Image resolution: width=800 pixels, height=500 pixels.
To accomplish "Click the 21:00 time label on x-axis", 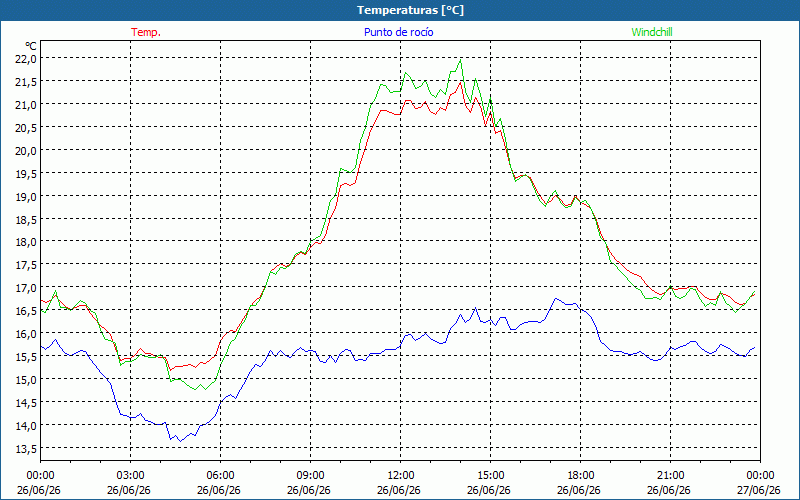I will tap(670, 476).
